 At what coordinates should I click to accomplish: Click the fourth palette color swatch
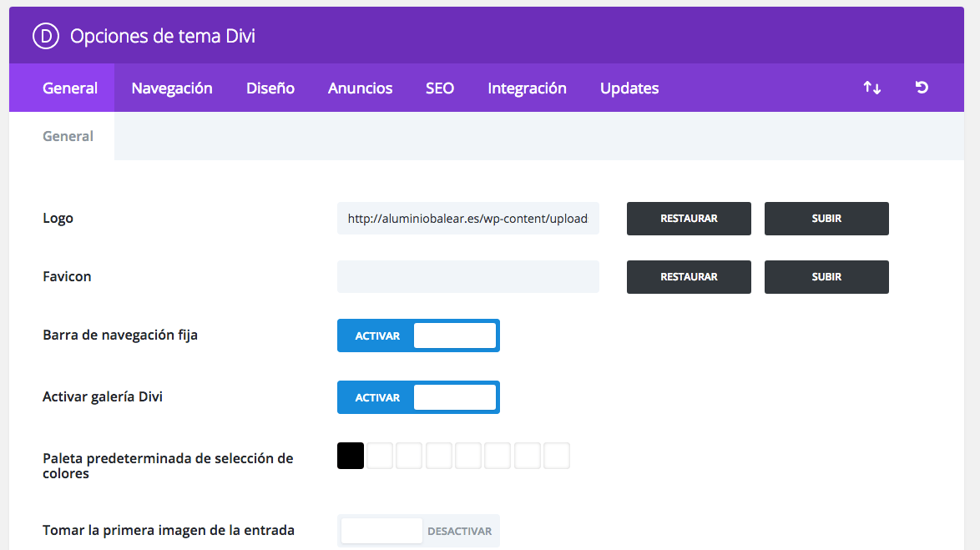tap(439, 456)
